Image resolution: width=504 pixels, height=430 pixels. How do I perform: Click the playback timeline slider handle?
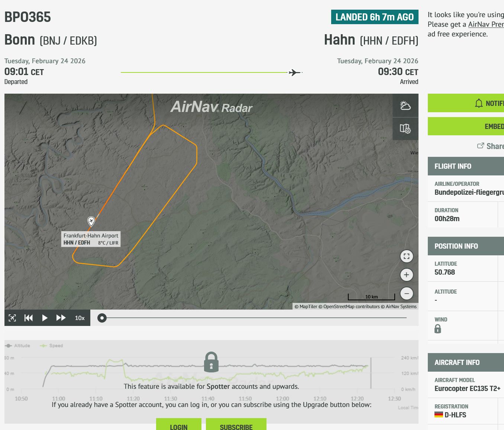tap(102, 318)
